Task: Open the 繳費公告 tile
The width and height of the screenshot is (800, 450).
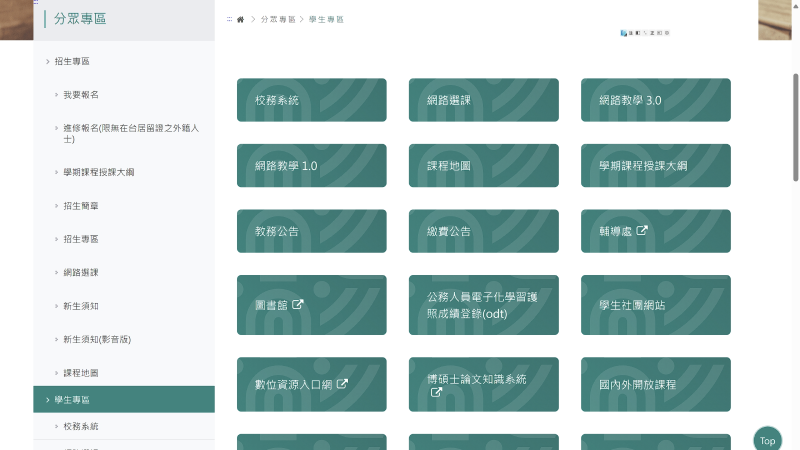Action: pyautogui.click(x=483, y=231)
